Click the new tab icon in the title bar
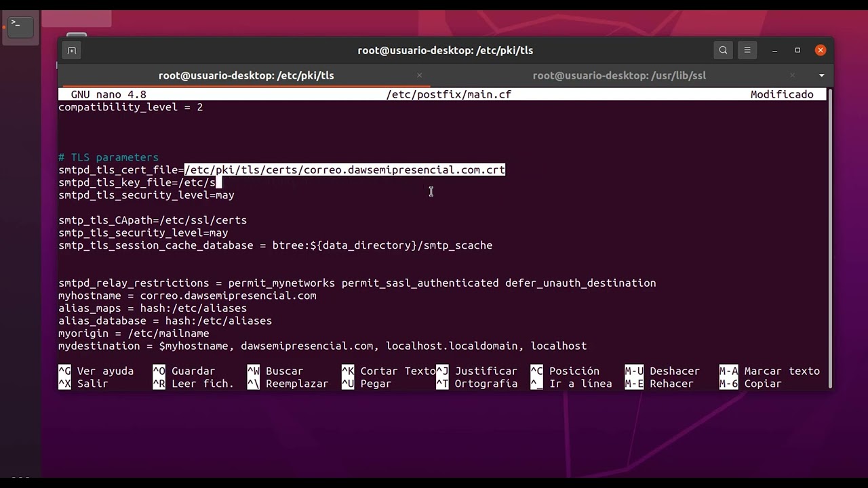 pos(71,50)
